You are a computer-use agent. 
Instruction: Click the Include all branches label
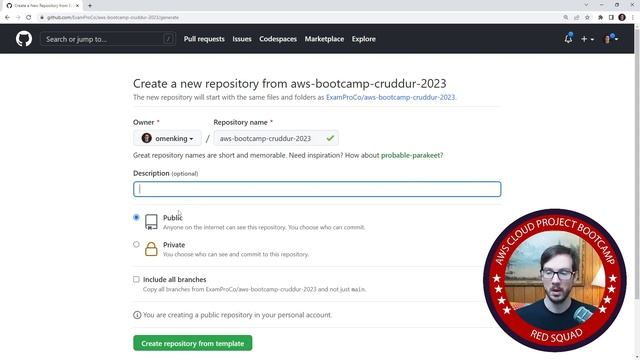coord(174,280)
